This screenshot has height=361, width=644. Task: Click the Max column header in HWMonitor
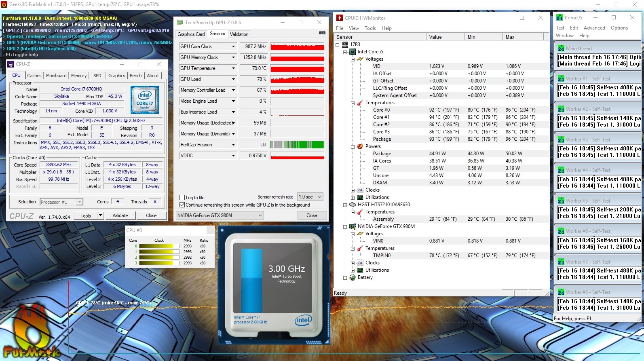pyautogui.click(x=523, y=37)
